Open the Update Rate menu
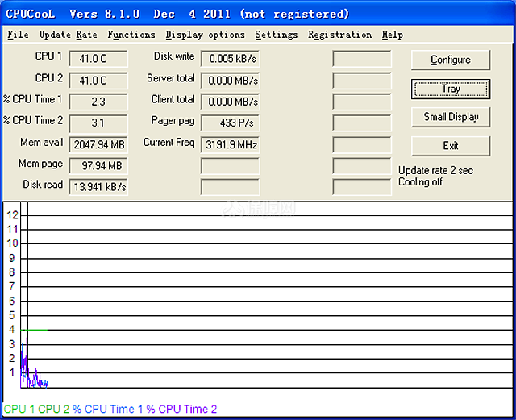The image size is (516, 420). (68, 35)
